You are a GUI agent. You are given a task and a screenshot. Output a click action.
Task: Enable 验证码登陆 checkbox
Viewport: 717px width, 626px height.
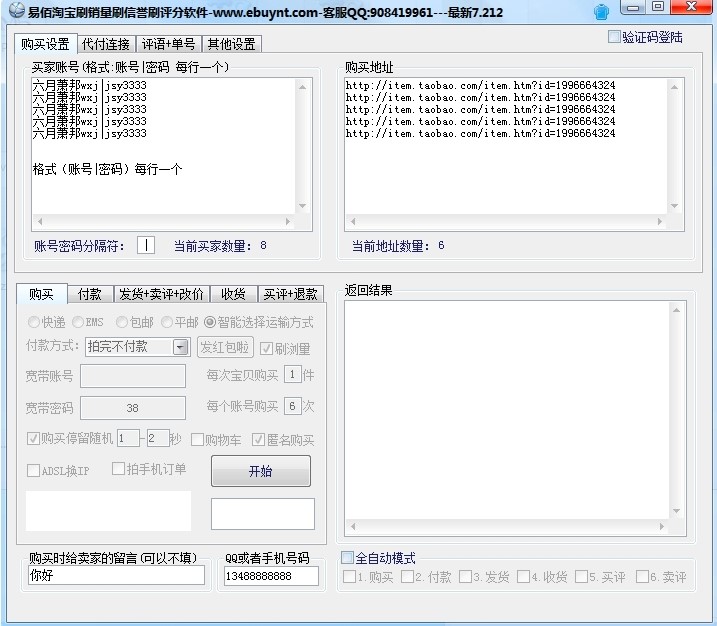(x=614, y=37)
